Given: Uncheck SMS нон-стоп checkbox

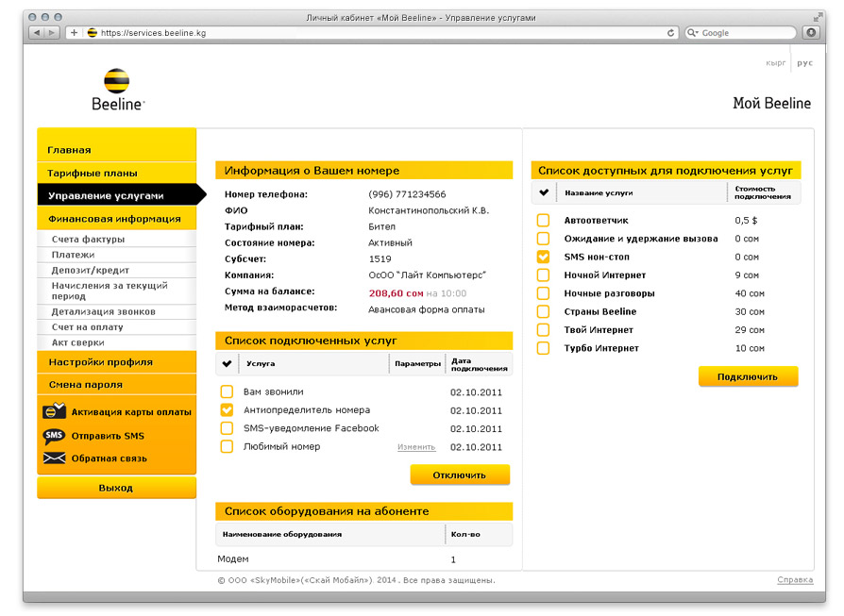Looking at the screenshot, I should [x=544, y=257].
